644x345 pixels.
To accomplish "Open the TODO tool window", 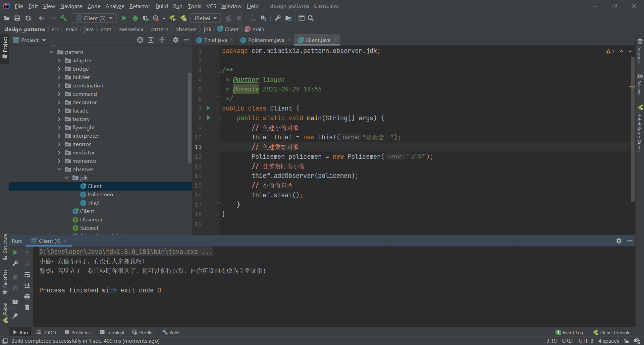I will [46, 332].
